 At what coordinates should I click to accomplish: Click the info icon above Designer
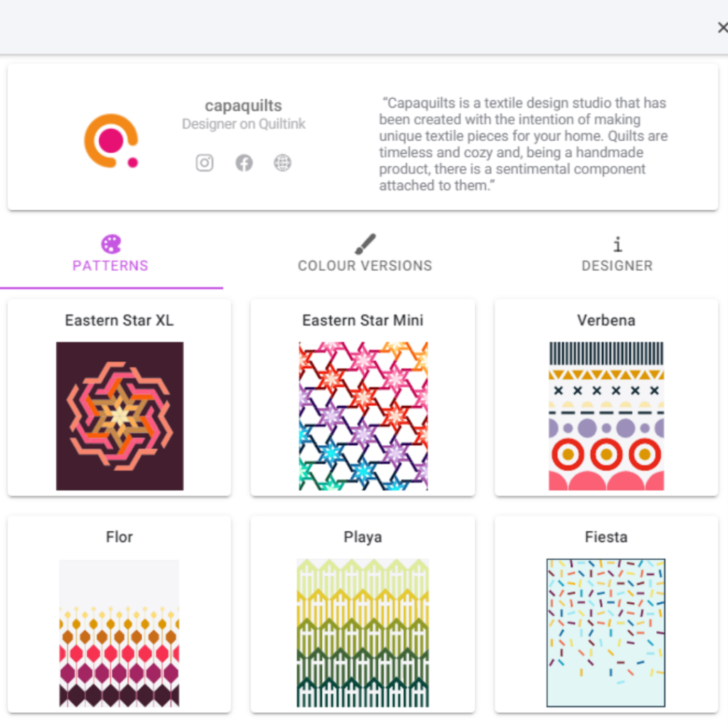click(x=617, y=245)
